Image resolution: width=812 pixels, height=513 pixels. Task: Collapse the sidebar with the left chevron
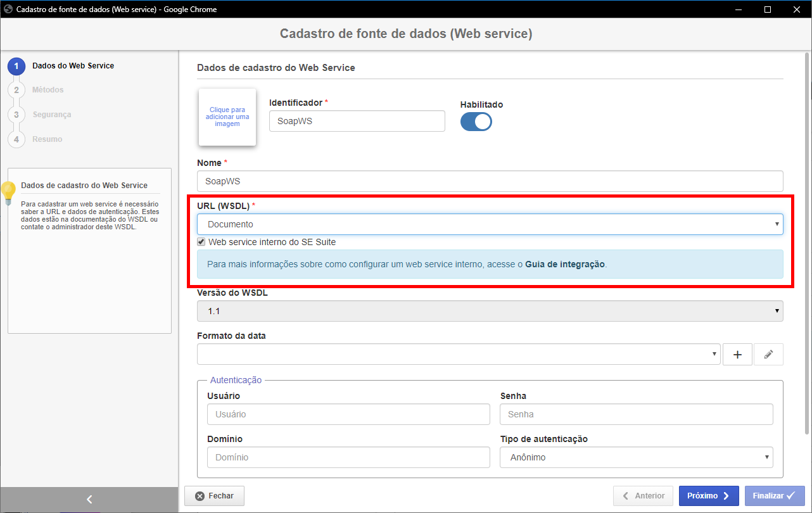[89, 500]
